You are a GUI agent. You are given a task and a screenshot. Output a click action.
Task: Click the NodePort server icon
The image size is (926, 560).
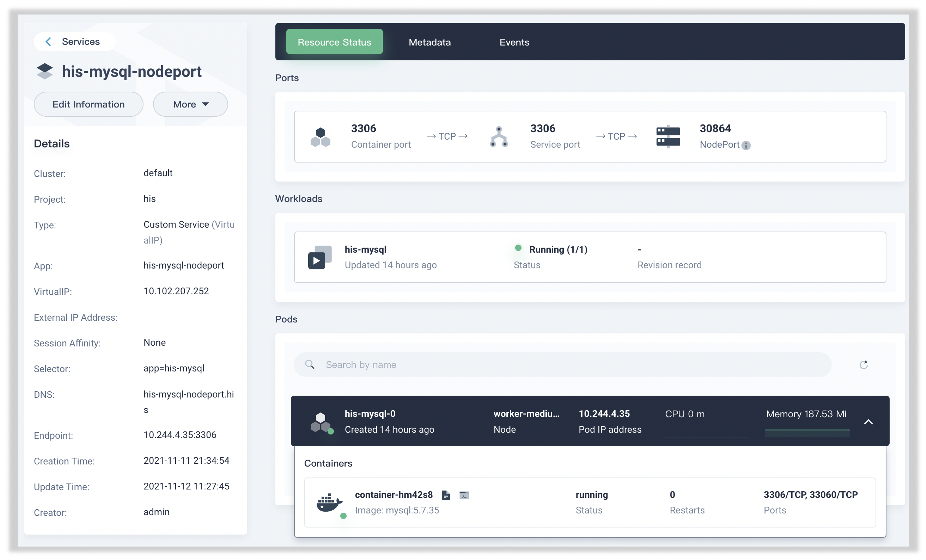pos(668,136)
